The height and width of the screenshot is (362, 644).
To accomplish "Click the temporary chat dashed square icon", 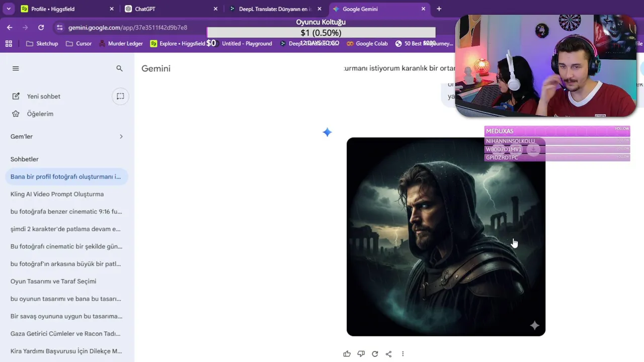I will (x=120, y=96).
